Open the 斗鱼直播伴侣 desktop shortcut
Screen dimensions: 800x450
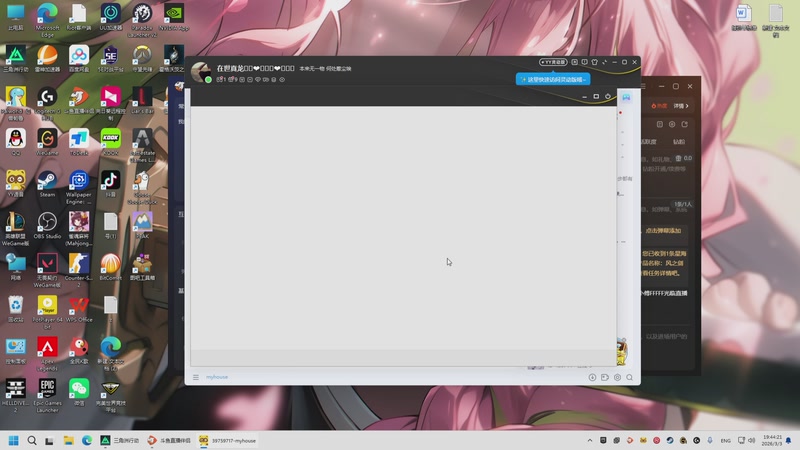[x=79, y=98]
